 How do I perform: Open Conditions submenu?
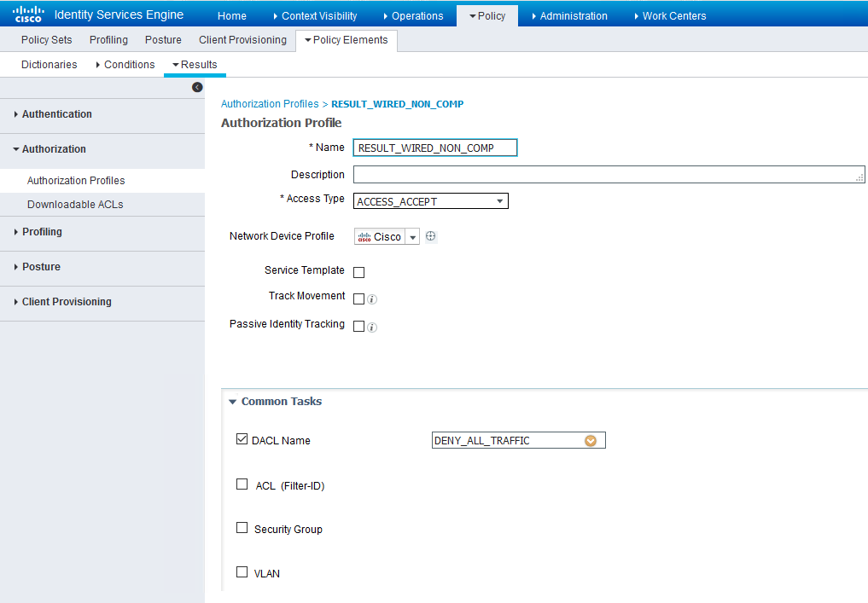pyautogui.click(x=125, y=65)
